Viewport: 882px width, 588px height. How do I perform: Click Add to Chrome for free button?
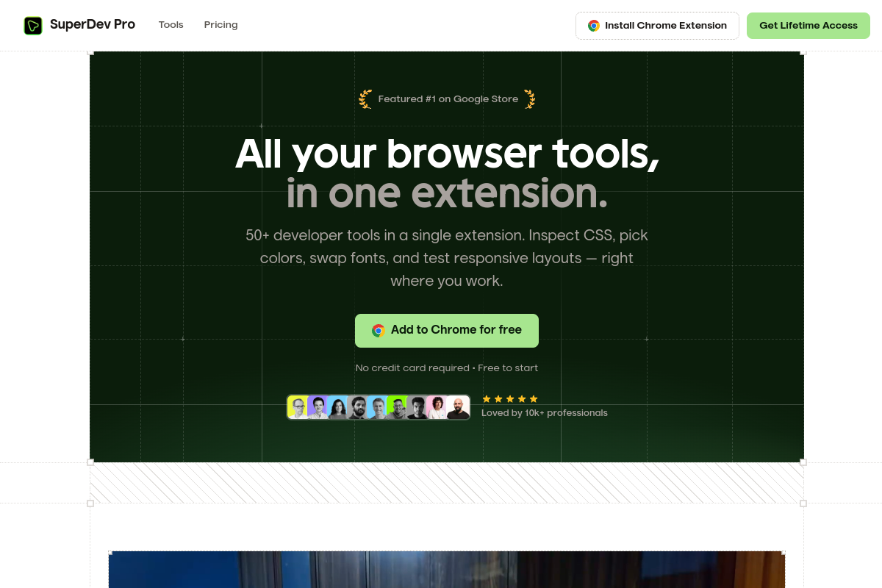tap(447, 331)
